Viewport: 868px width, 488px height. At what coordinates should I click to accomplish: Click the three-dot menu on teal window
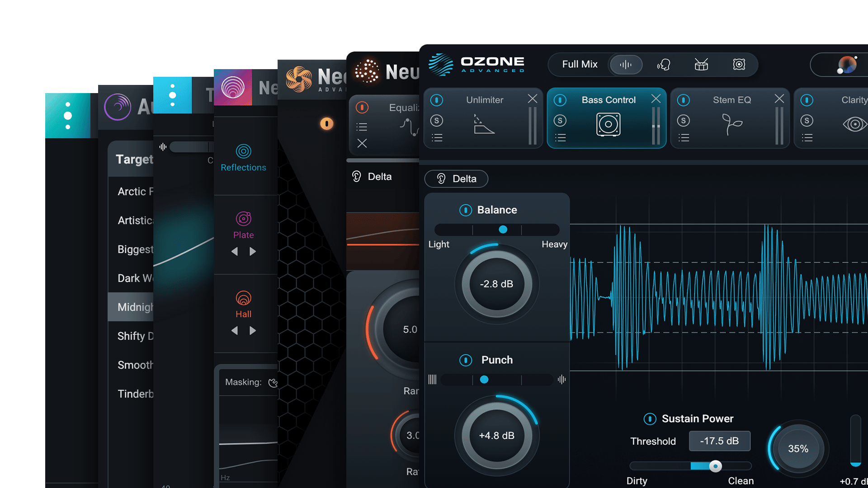click(68, 116)
